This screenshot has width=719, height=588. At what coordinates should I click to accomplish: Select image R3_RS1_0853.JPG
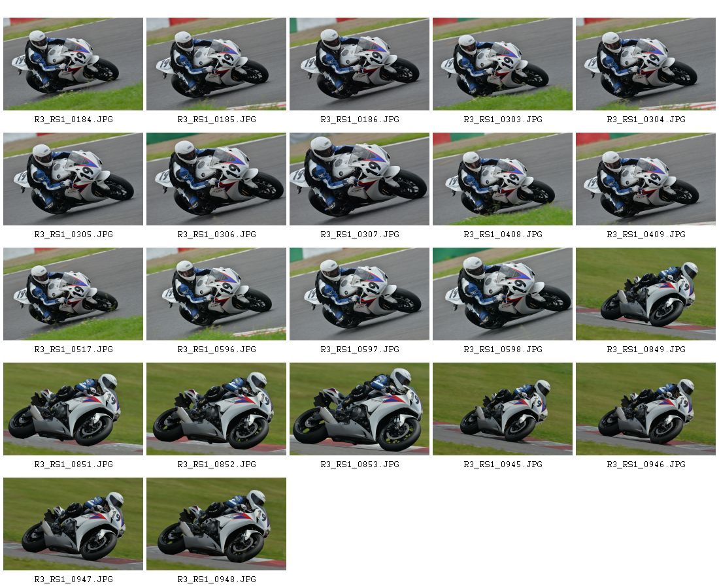(359, 409)
